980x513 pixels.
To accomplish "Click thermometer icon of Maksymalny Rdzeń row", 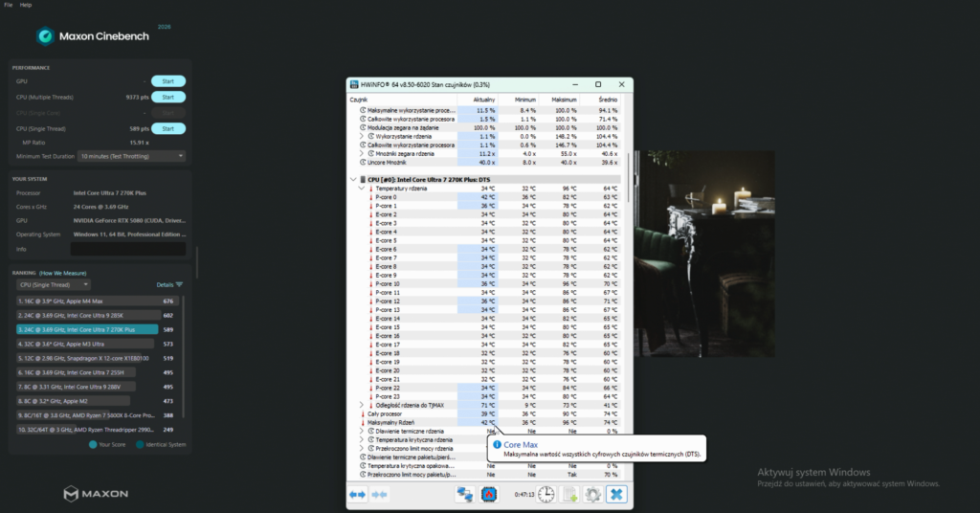I will (x=363, y=422).
